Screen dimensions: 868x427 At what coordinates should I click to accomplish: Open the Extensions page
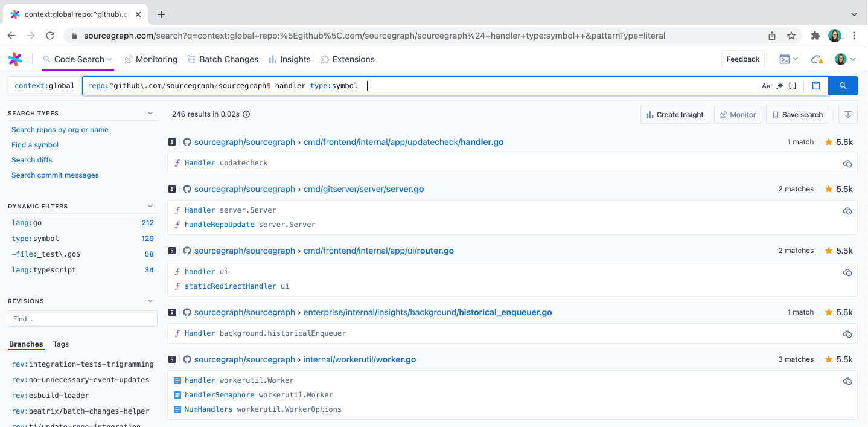point(348,59)
